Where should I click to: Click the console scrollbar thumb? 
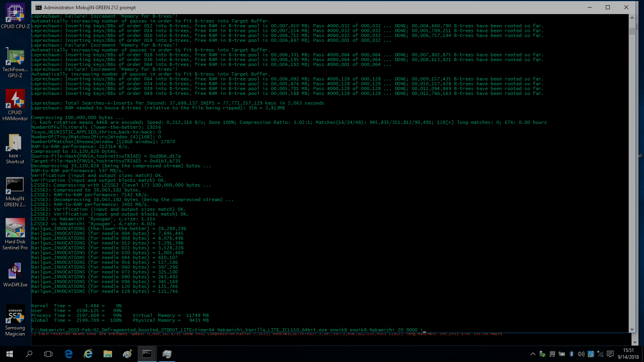click(632, 31)
